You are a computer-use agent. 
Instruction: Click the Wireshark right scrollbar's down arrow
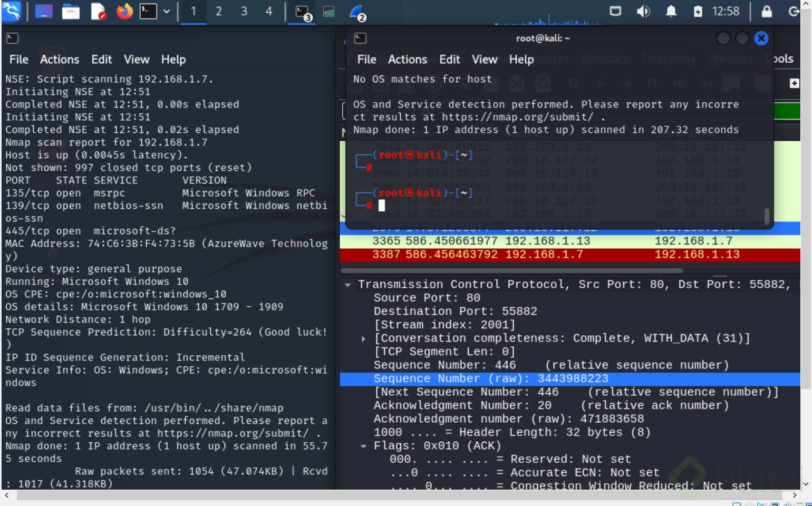tap(806, 484)
